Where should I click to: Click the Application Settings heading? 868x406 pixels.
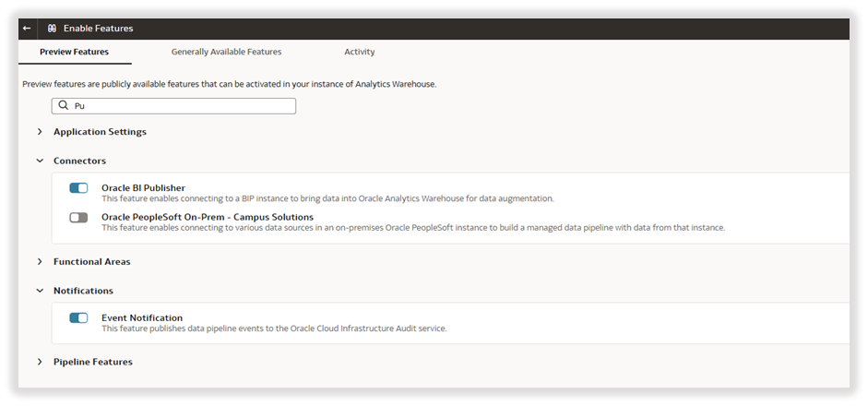click(101, 132)
